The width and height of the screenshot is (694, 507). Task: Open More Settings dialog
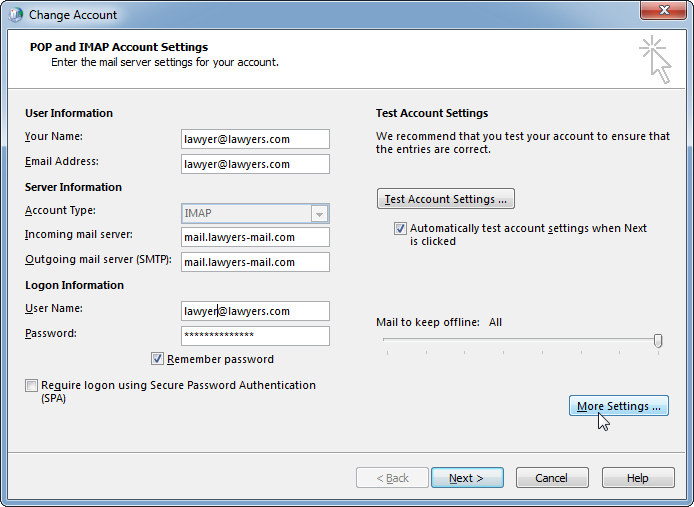pyautogui.click(x=618, y=406)
